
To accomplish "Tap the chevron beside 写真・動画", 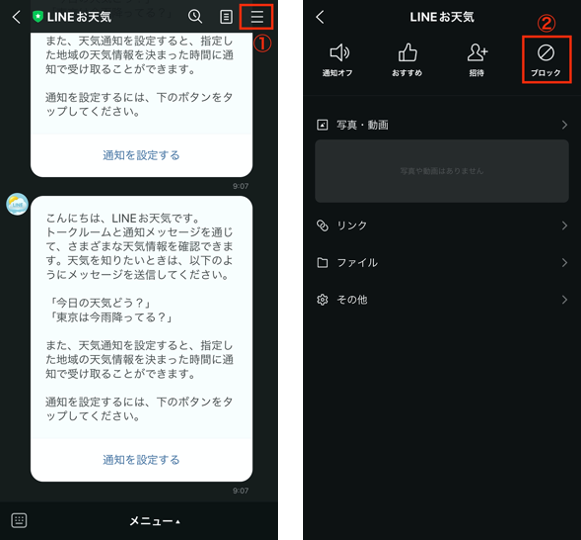I will pyautogui.click(x=564, y=125).
